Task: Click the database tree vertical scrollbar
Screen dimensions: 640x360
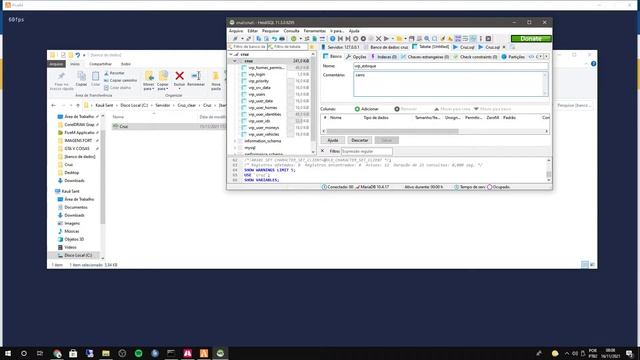Action: 313,98
